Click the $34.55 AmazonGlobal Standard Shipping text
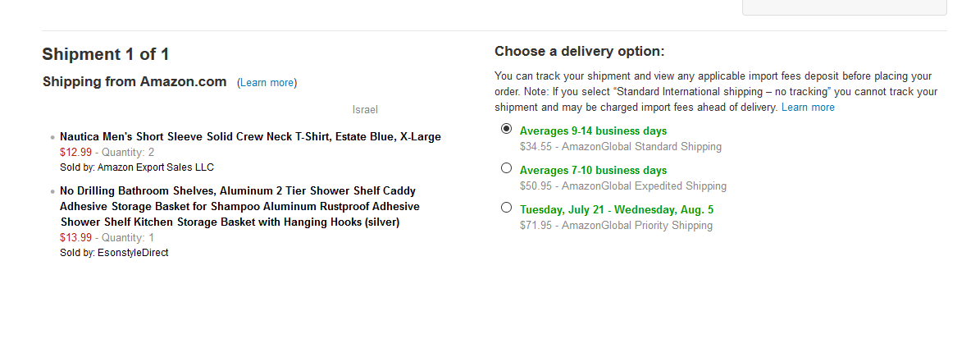 tap(620, 147)
